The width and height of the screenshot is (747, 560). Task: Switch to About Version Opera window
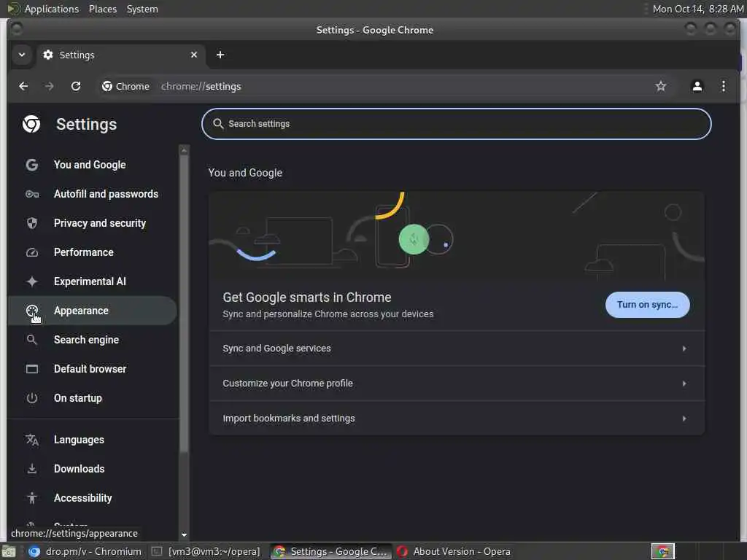(454, 551)
